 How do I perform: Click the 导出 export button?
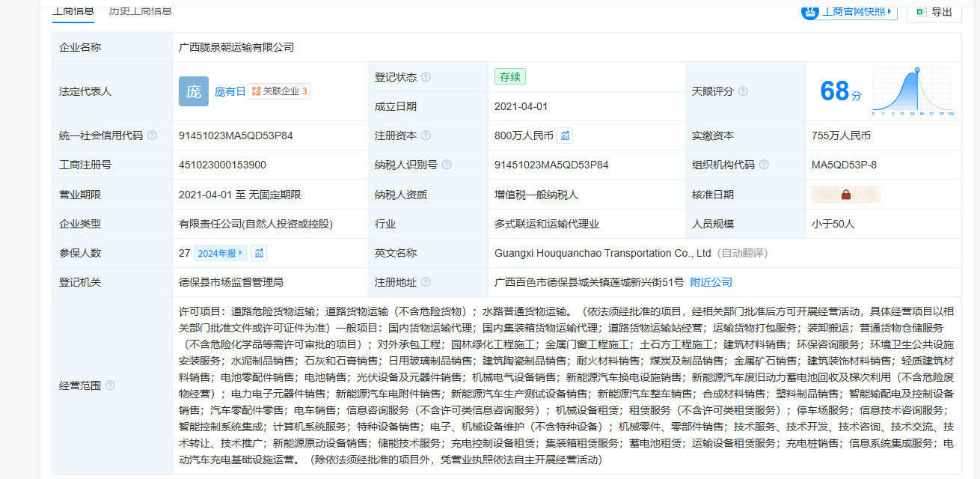(934, 11)
